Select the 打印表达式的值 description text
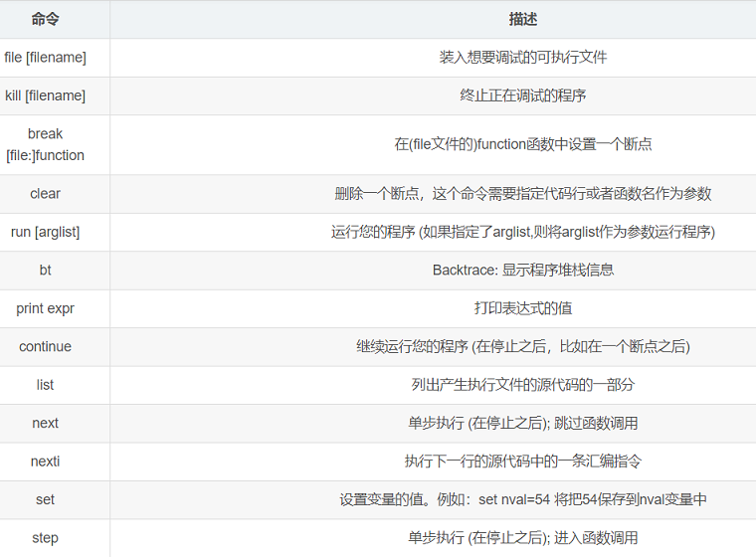756x557 pixels. (x=522, y=308)
